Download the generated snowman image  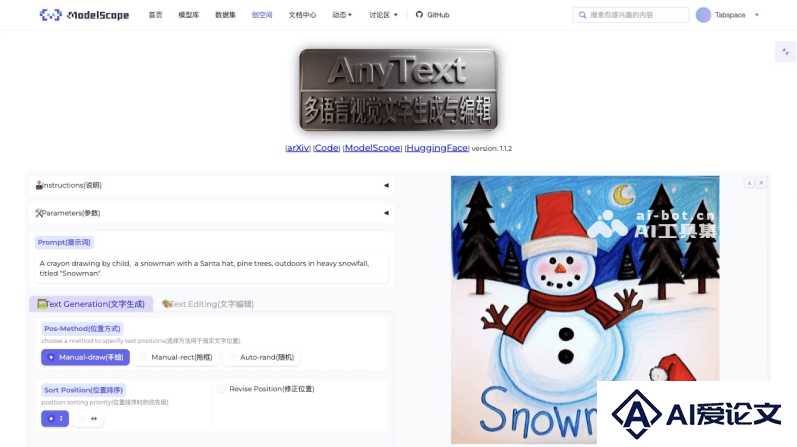[749, 183]
